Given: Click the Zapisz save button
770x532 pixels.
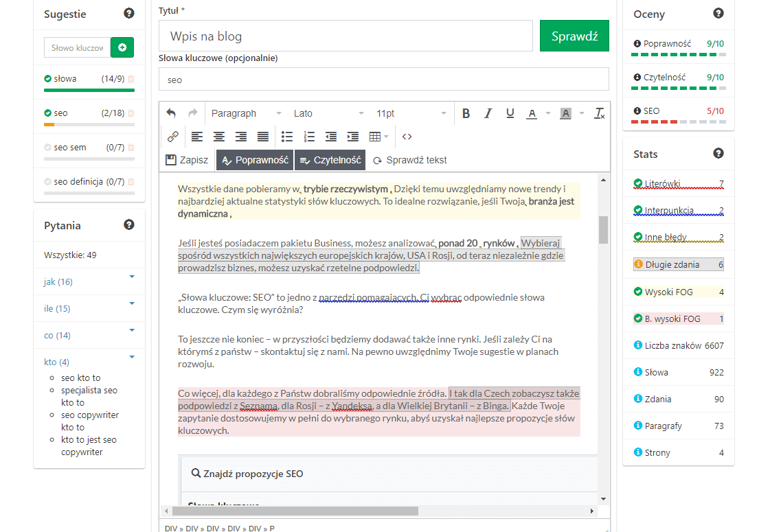Looking at the screenshot, I should point(187,160).
